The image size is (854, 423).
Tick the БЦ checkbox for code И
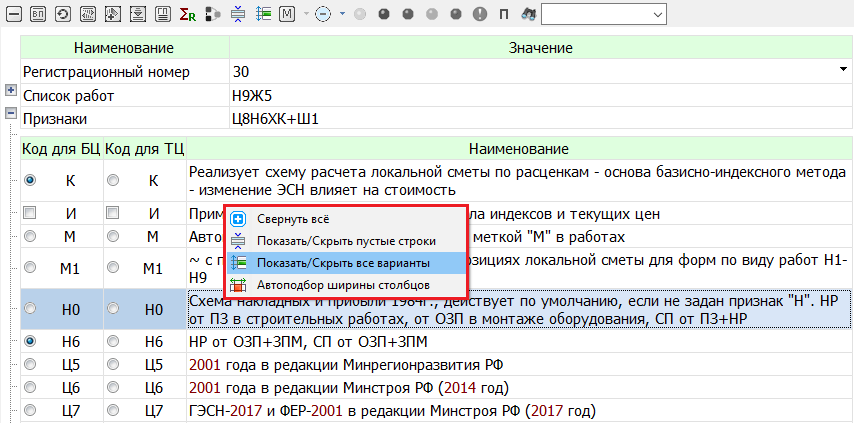[x=30, y=213]
